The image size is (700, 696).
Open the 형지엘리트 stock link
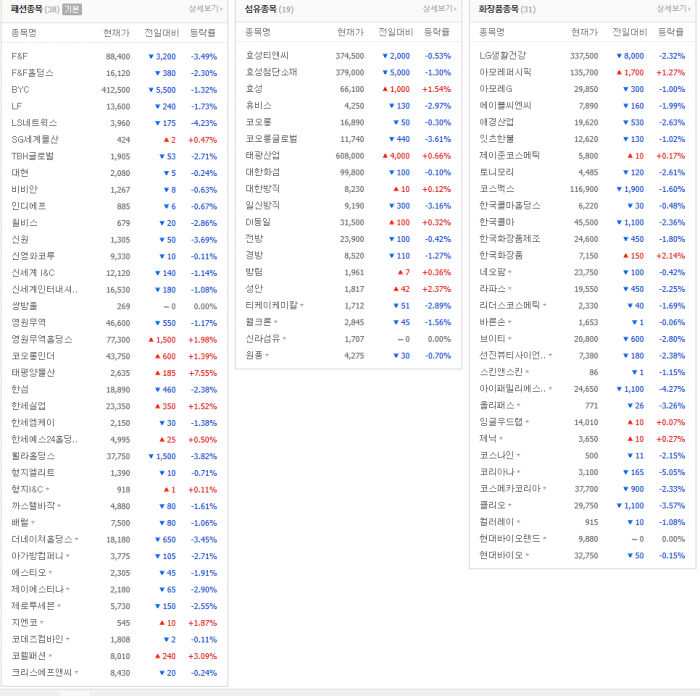[33, 473]
